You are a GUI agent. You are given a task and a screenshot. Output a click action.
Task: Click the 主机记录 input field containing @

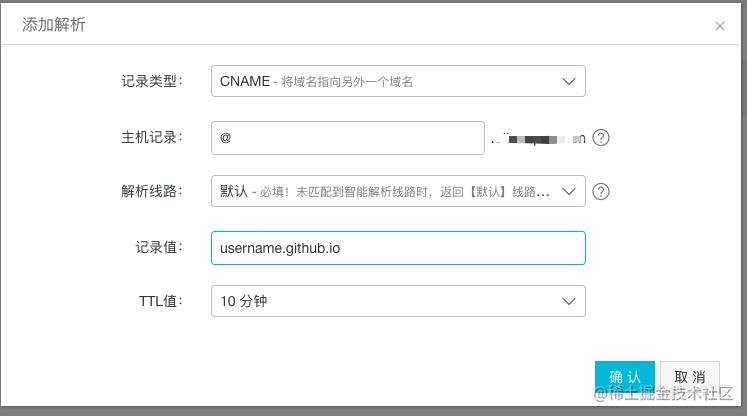(348, 138)
